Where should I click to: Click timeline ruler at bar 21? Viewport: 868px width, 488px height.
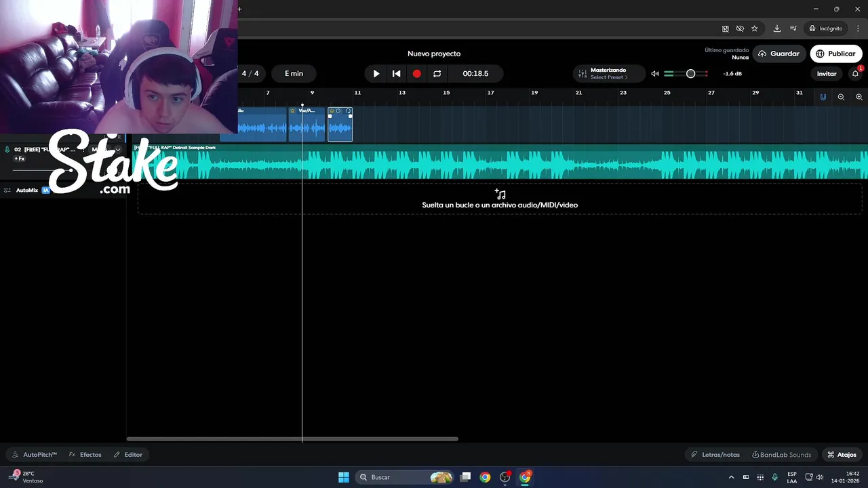(x=578, y=93)
